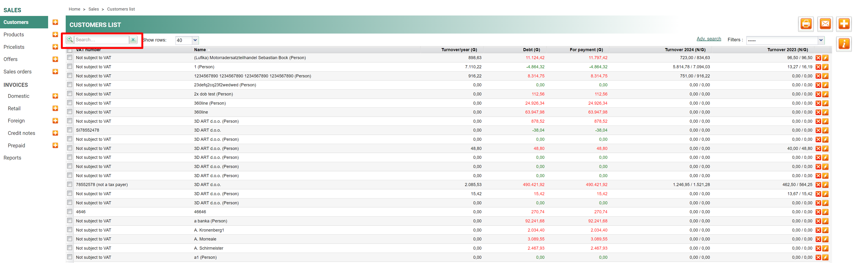Select the checkbox for A. Morreale
The image size is (868, 263).
(70, 239)
